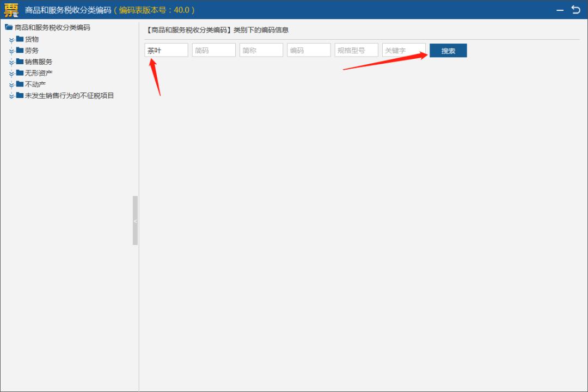The height and width of the screenshot is (392, 588).
Task: Select 未发生销售行为的不征税项目 tree item
Action: tap(69, 96)
